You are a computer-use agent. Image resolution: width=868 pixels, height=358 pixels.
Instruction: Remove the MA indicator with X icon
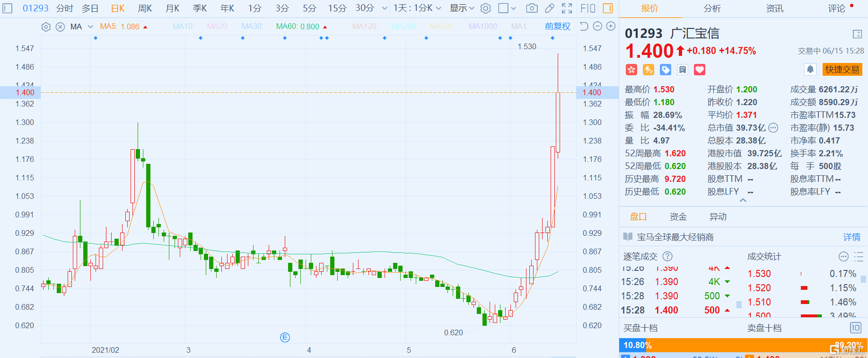point(60,27)
